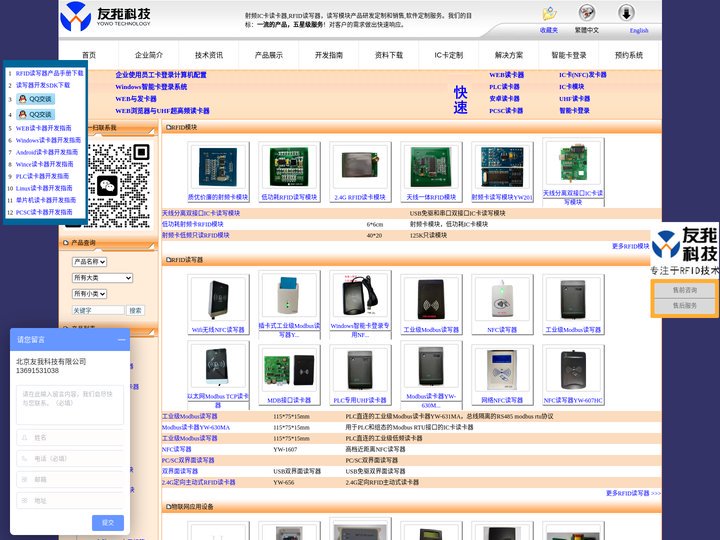Click the 售后服务 button

pyautogui.click(x=685, y=305)
